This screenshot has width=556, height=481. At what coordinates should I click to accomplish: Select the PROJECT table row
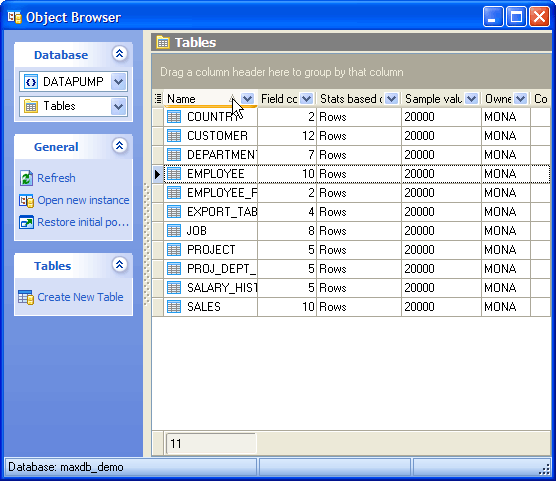(x=351, y=250)
